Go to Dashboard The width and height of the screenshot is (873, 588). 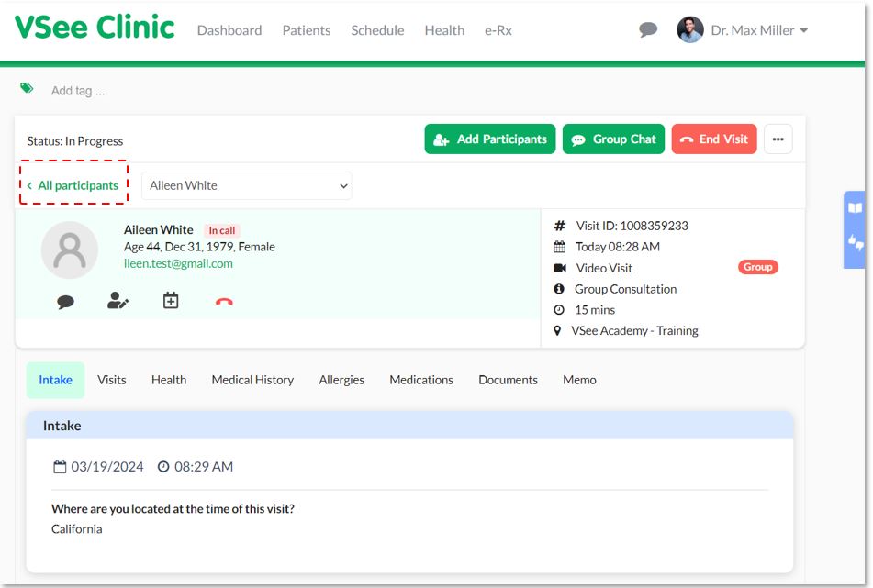click(x=229, y=30)
